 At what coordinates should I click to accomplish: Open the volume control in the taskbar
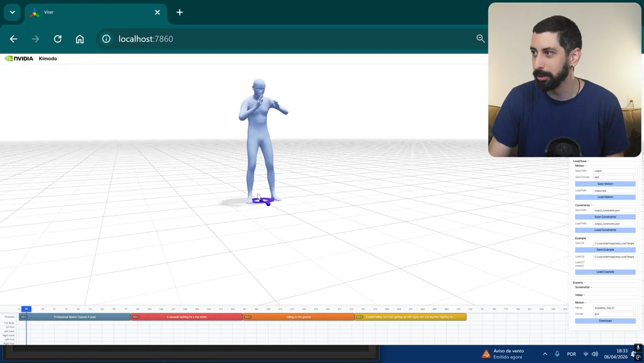tap(595, 354)
